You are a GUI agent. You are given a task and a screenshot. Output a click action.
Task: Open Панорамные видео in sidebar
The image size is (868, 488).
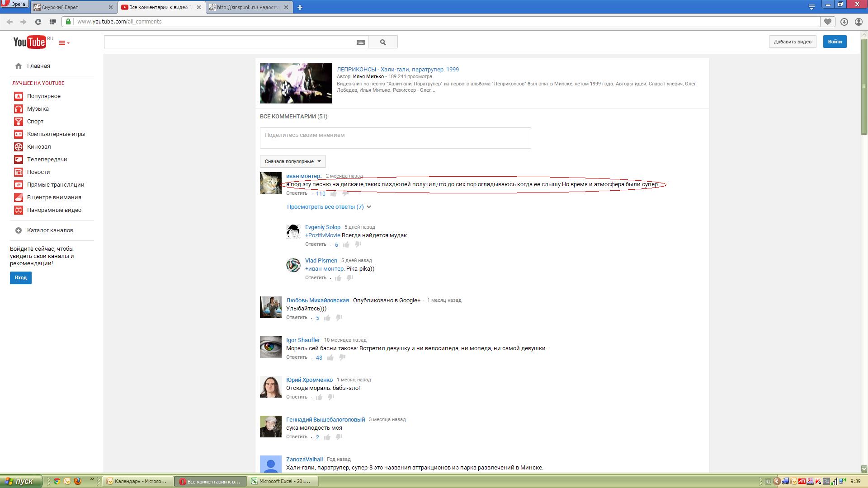click(54, 210)
